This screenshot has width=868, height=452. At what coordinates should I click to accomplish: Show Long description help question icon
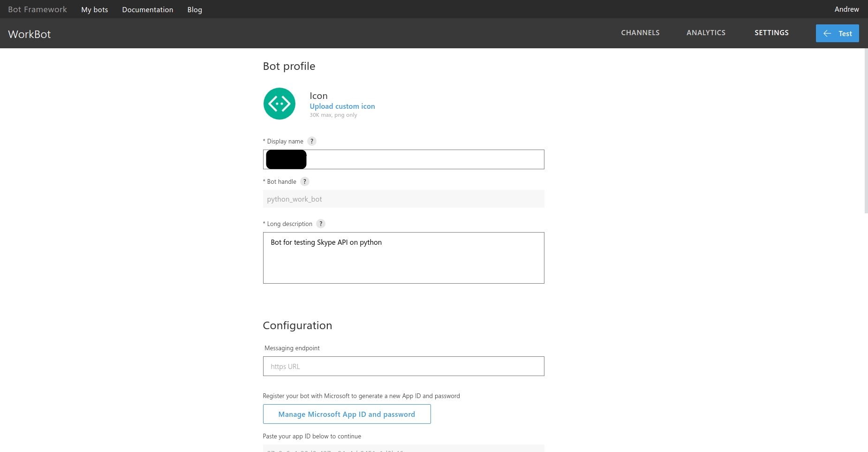pyautogui.click(x=321, y=224)
